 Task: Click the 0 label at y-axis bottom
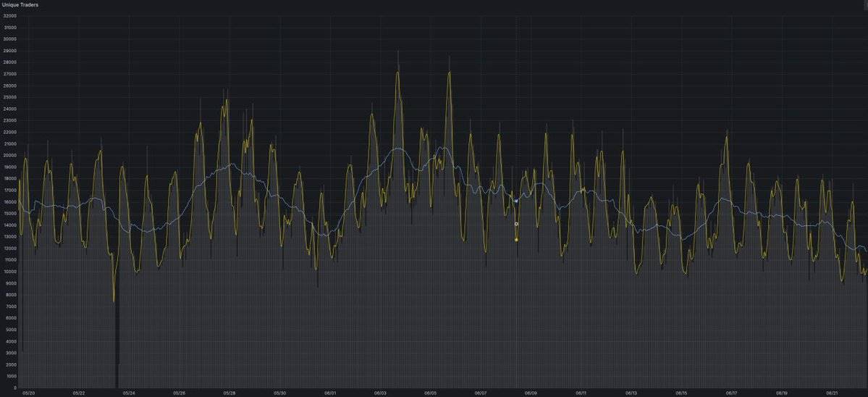click(x=14, y=388)
